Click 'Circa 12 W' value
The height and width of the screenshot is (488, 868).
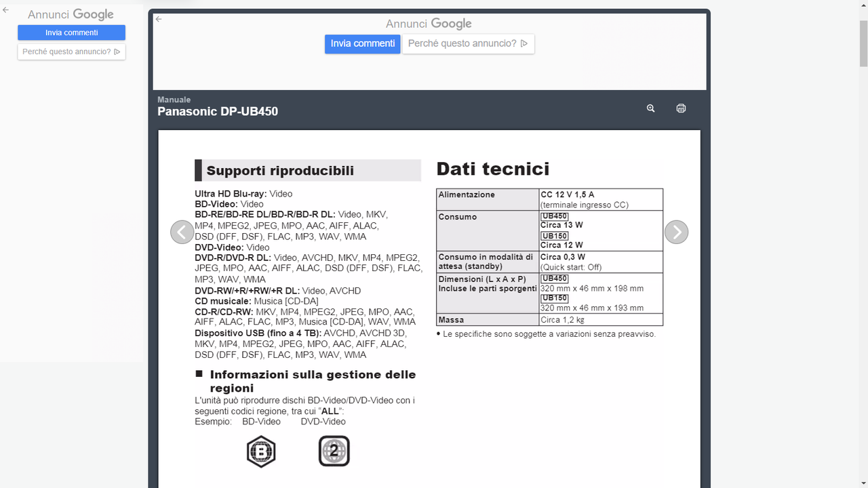coord(561,245)
